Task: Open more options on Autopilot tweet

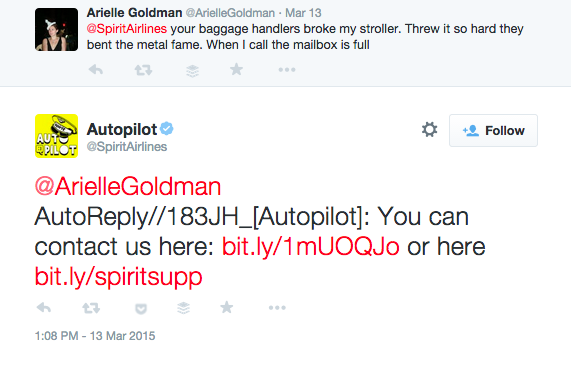Action: 277,308
